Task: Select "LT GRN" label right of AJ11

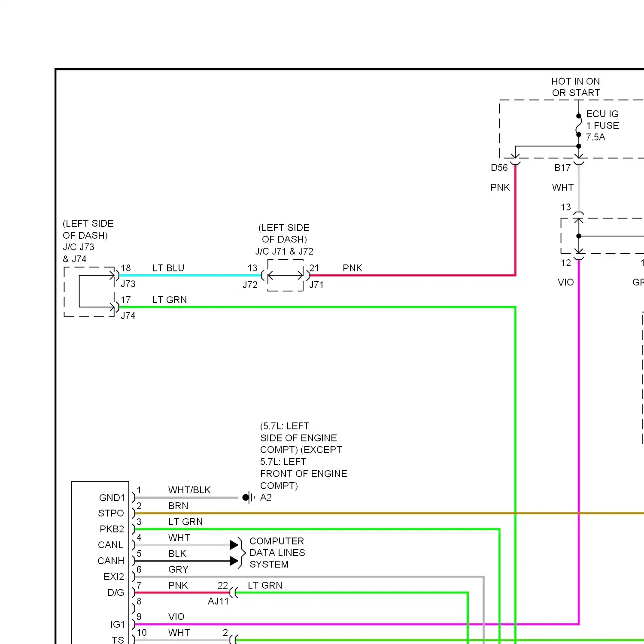Action: coord(265,585)
